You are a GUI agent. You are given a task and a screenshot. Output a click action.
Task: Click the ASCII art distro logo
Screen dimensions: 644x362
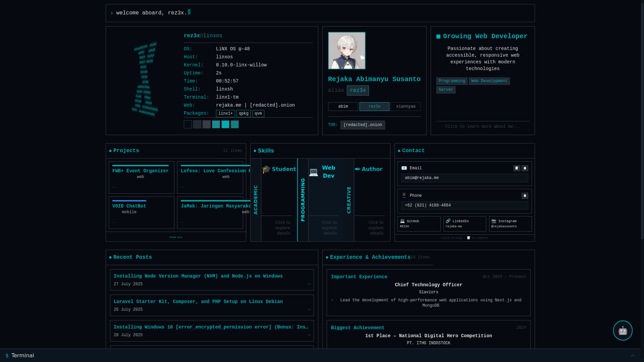(145, 79)
